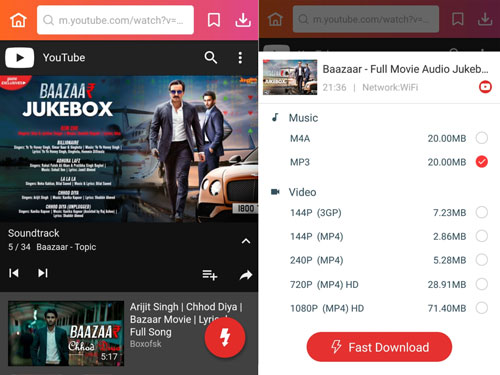Tap dimmed URL bar behind dialog
Image resolution: width=500 pixels, height=375 pixels.
pyautogui.click(x=366, y=19)
